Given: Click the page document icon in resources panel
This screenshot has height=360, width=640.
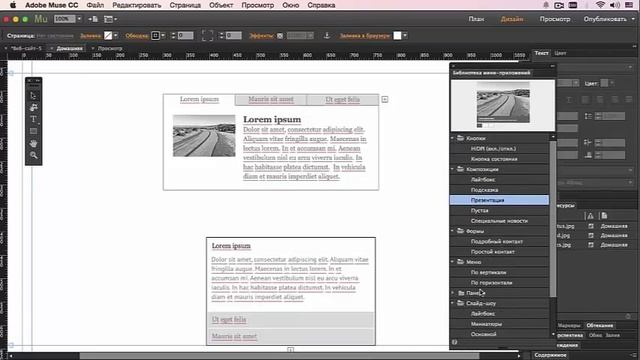Looking at the screenshot, I should coord(604,216).
